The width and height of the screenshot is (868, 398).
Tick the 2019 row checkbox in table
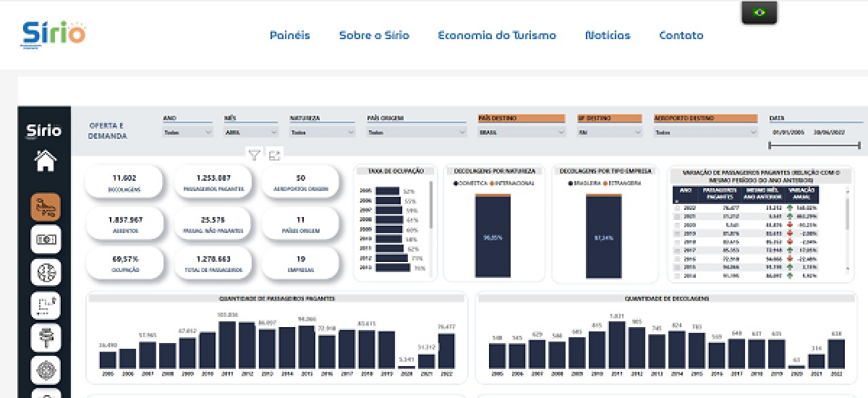coord(677,233)
